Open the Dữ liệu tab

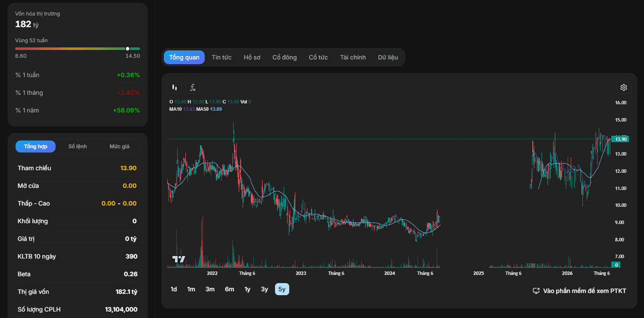(388, 57)
